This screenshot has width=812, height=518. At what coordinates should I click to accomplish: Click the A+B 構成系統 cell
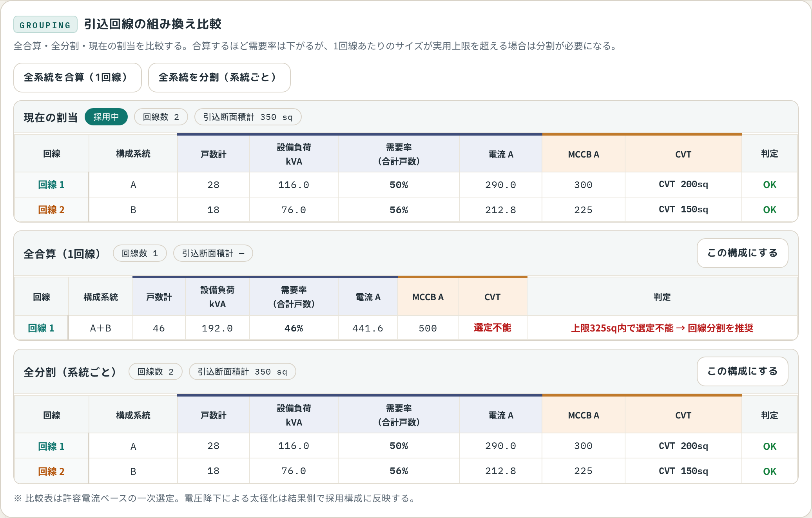[101, 328]
